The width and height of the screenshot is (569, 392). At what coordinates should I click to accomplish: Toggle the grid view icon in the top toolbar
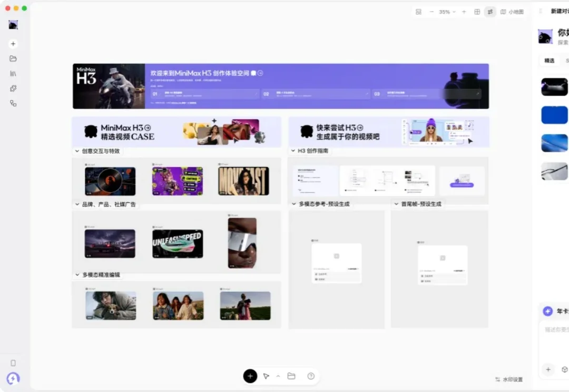[477, 12]
